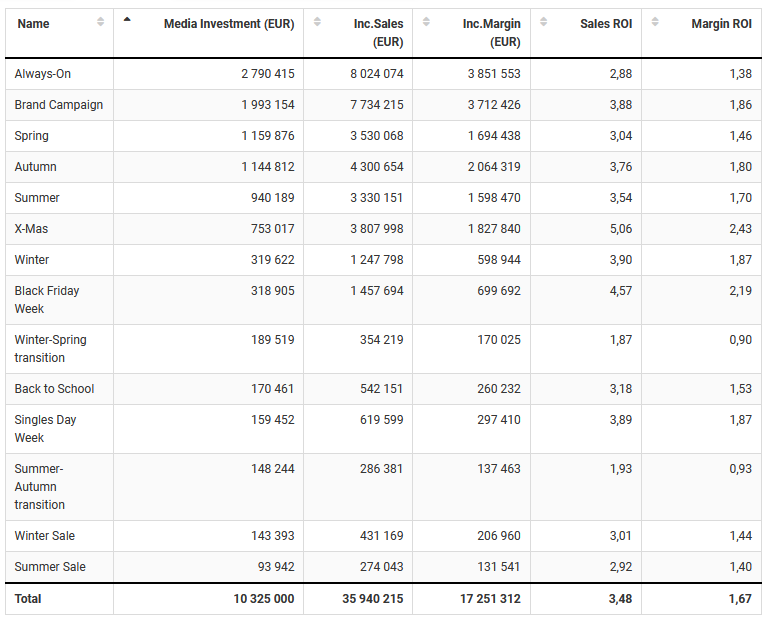Select the Brand Campaign row name
770x617 pixels.
pyautogui.click(x=59, y=105)
